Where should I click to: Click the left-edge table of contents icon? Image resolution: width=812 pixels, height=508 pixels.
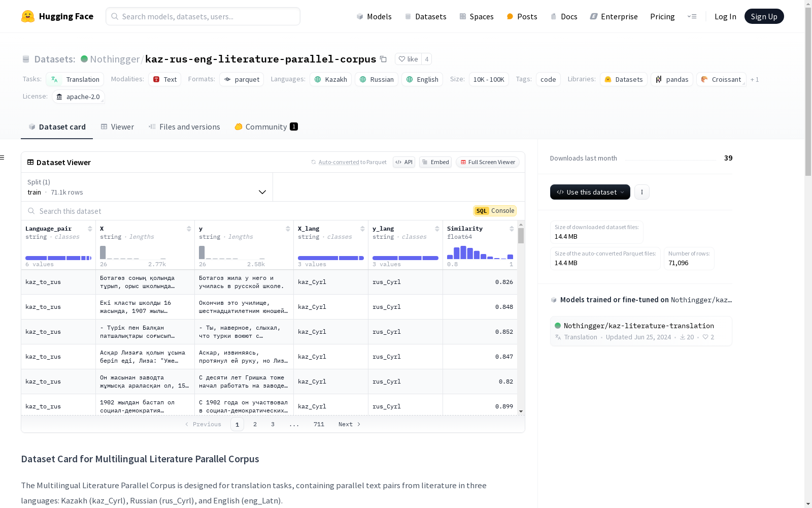click(3, 157)
